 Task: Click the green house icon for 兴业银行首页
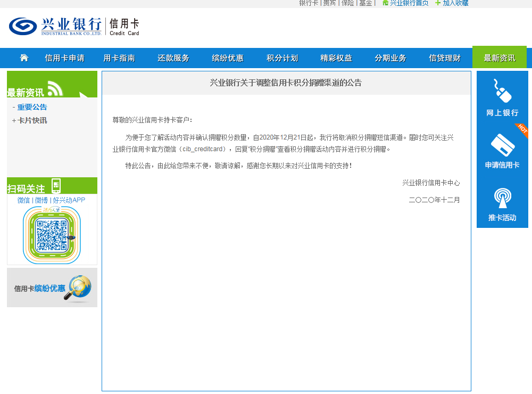385,3
